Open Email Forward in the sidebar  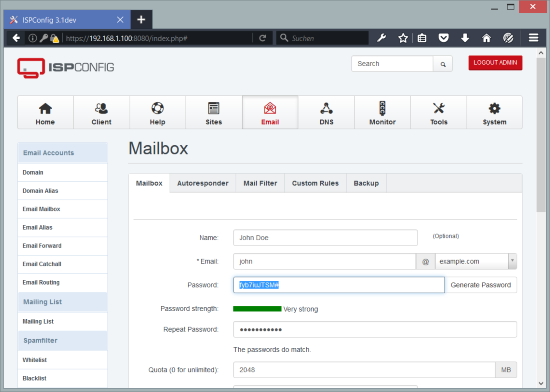tap(62, 246)
